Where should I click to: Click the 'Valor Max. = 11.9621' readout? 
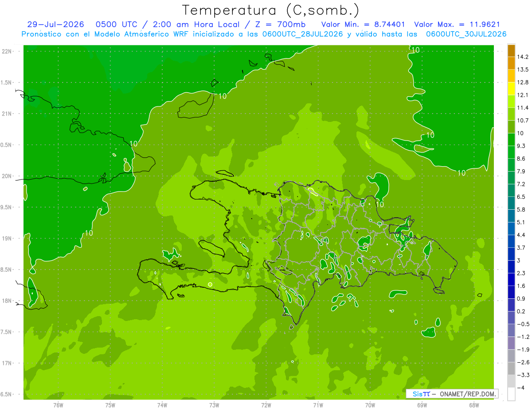pyautogui.click(x=457, y=24)
